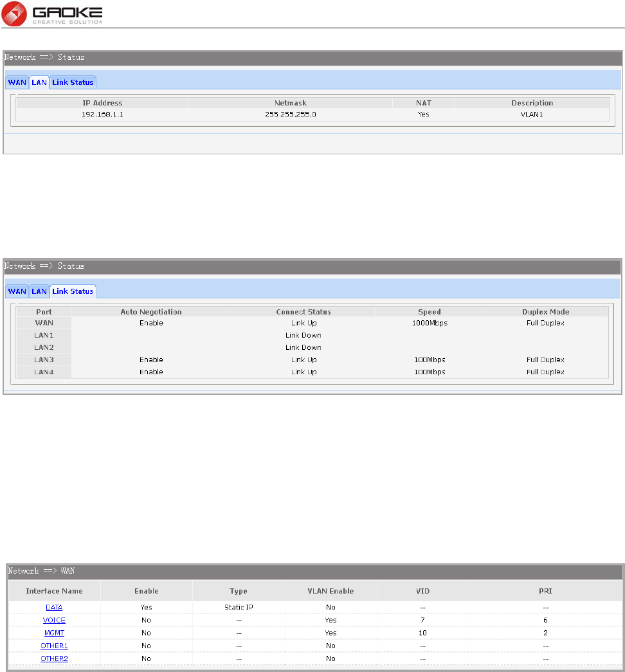Click the LAN3 port row label
The width and height of the screenshot is (625, 672).
(44, 359)
